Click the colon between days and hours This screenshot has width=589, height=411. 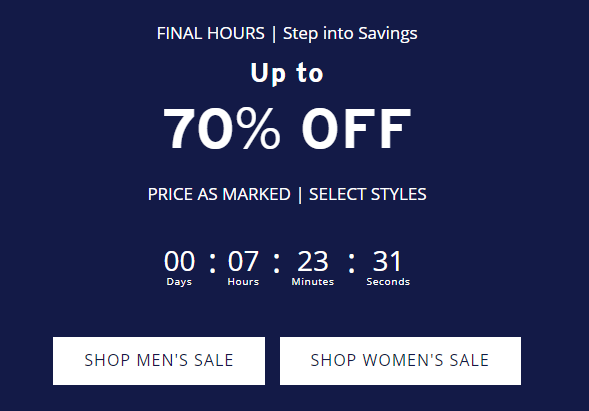coord(213,263)
